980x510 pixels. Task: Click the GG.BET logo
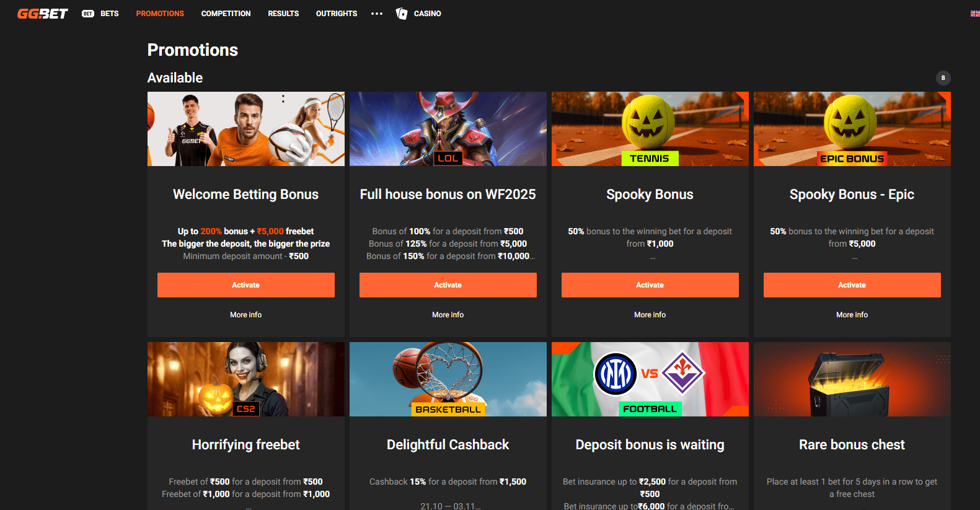click(42, 14)
